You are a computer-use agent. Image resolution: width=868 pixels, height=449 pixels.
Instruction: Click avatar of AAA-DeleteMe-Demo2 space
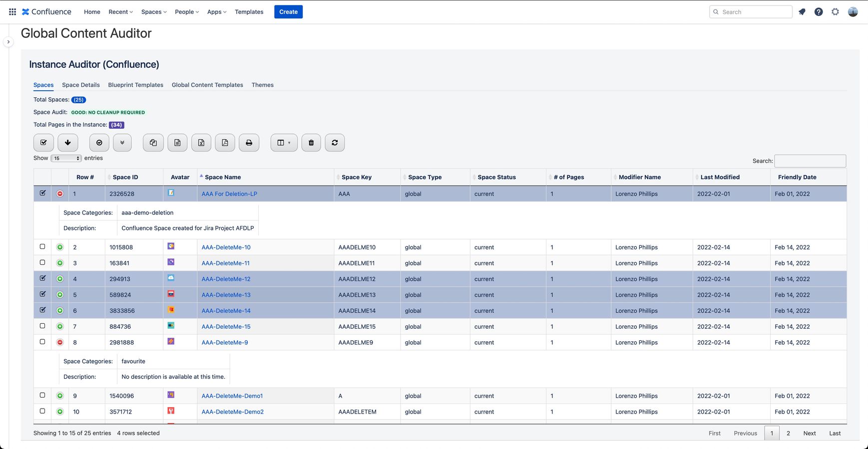pos(171,411)
